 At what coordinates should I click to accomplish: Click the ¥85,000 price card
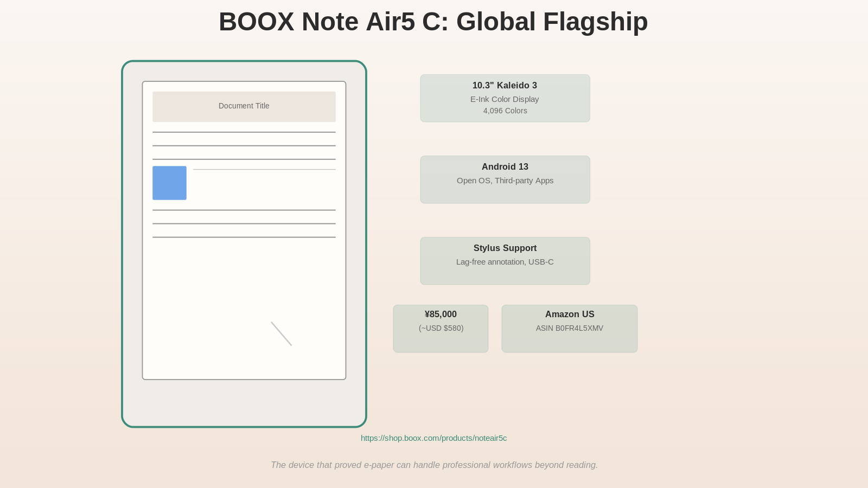tap(441, 329)
